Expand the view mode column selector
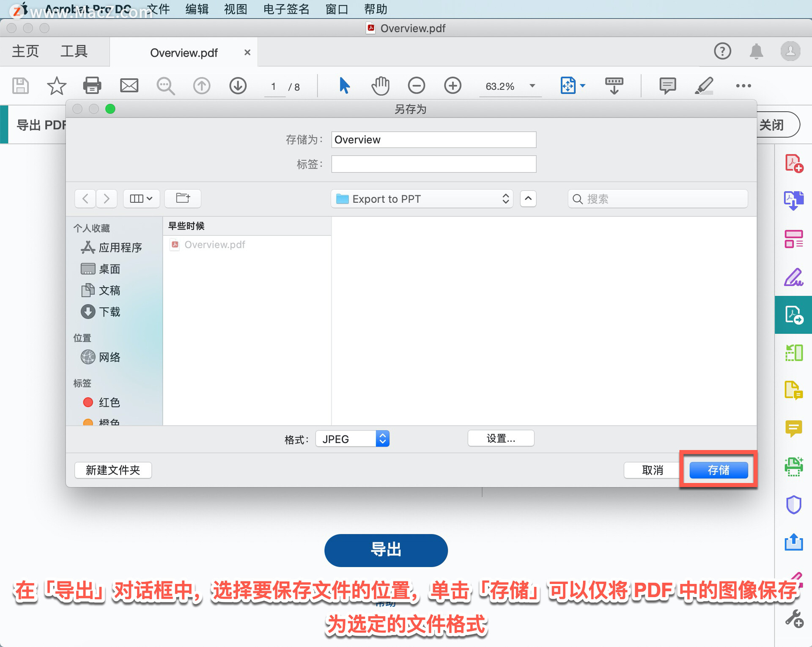Viewport: 812px width, 647px height. [x=141, y=199]
